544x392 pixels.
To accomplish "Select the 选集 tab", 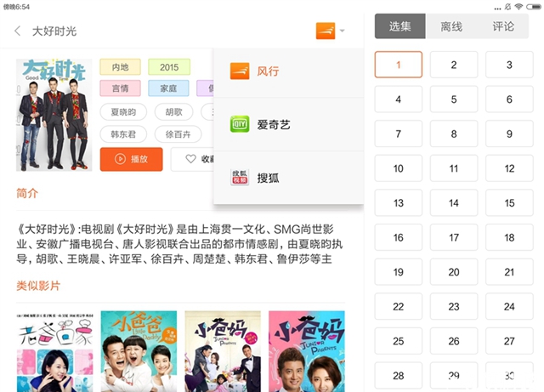I will point(400,26).
